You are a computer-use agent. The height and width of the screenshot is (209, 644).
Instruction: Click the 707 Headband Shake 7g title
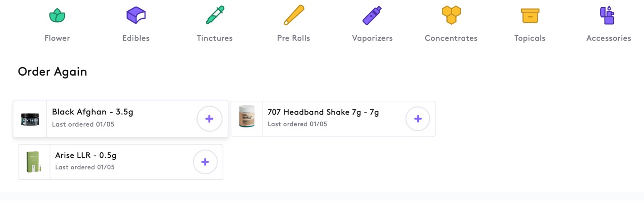[x=323, y=112]
